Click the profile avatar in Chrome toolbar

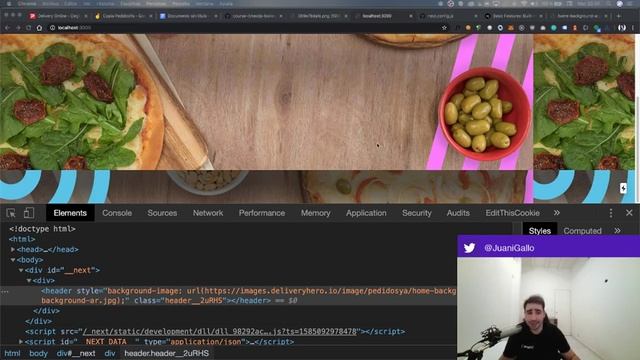click(x=622, y=28)
